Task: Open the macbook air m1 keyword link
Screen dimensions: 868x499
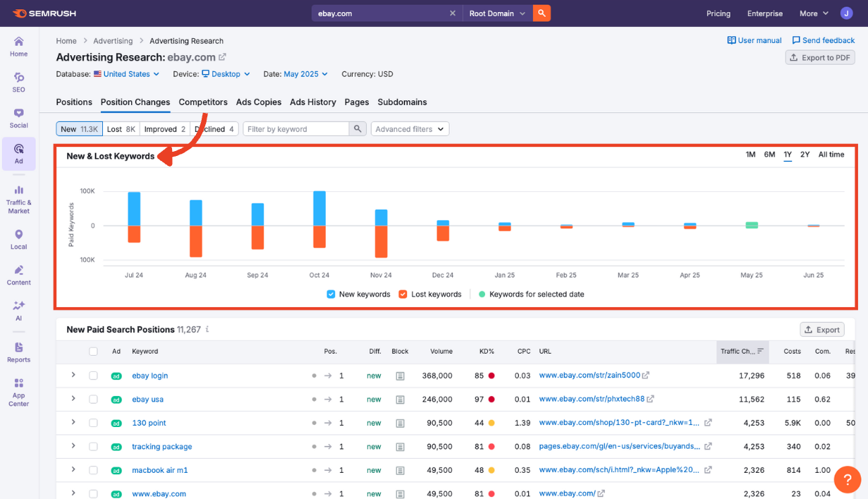Action: 160,470
